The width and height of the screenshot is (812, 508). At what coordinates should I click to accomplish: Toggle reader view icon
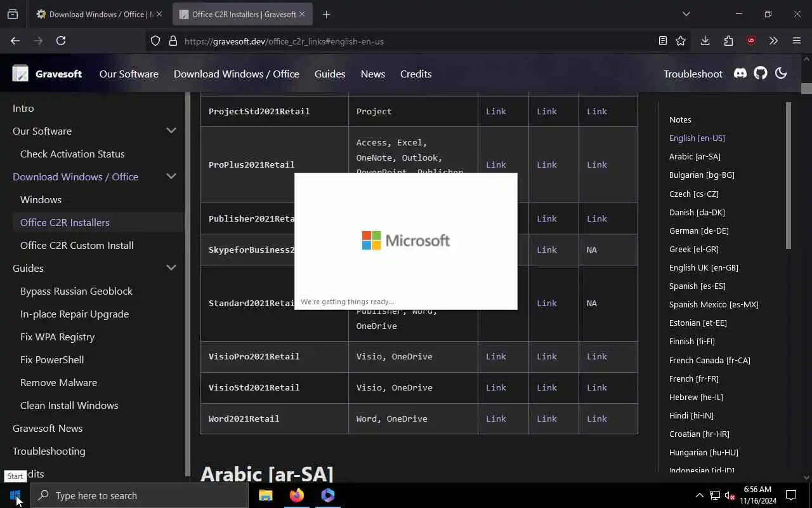click(662, 41)
